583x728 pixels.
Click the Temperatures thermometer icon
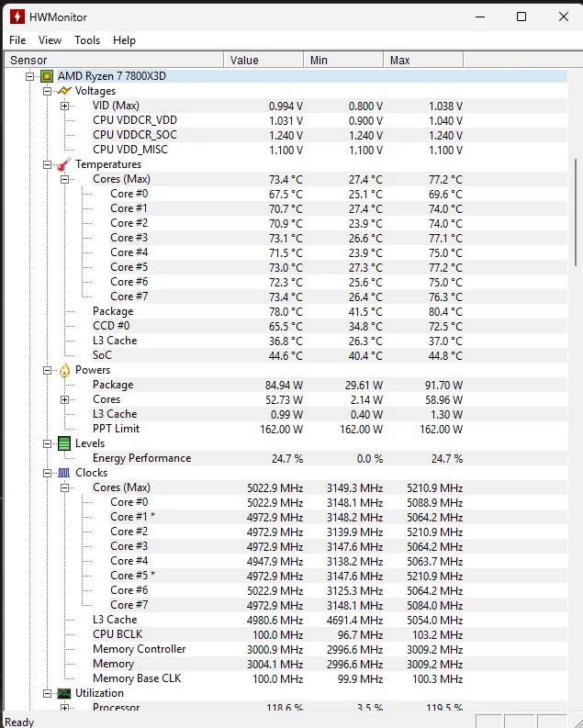coord(64,164)
